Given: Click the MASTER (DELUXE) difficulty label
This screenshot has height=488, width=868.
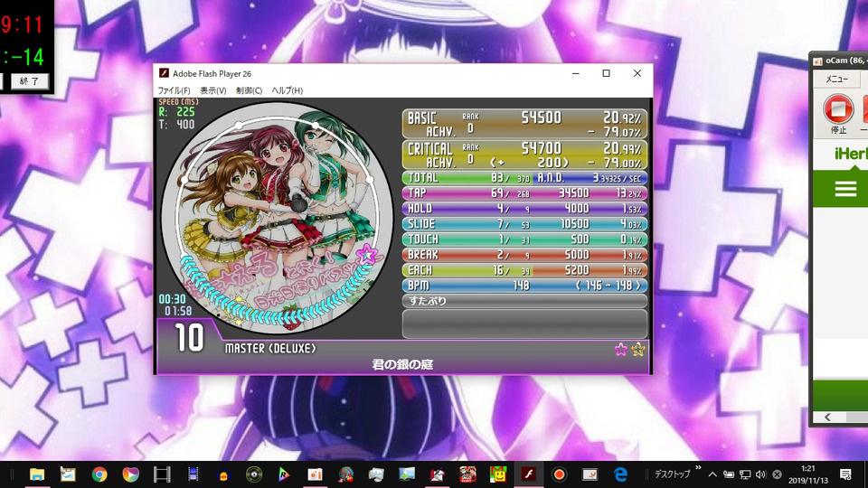Looking at the screenshot, I should pos(270,349).
